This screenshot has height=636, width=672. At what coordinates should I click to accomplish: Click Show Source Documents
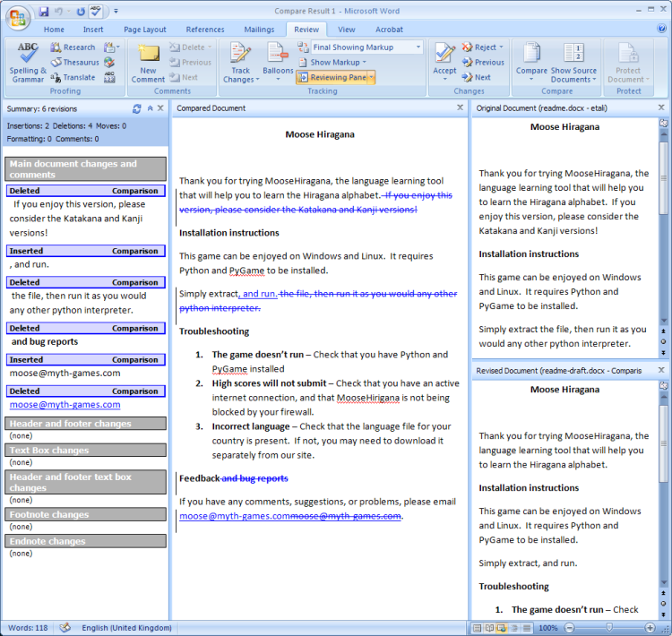[573, 62]
